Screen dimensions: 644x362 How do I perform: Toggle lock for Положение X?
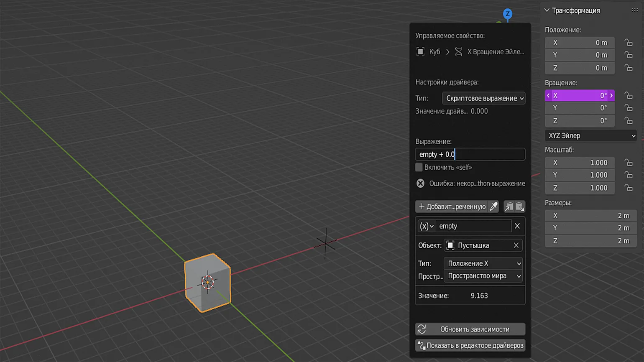pyautogui.click(x=628, y=43)
